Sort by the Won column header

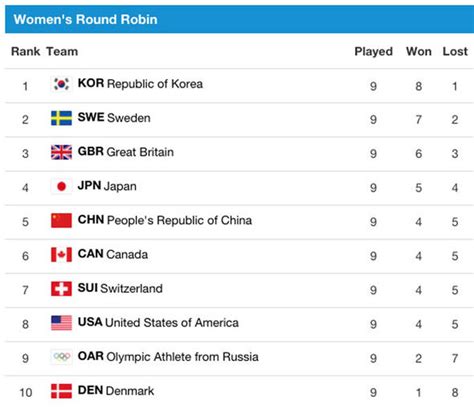419,52
